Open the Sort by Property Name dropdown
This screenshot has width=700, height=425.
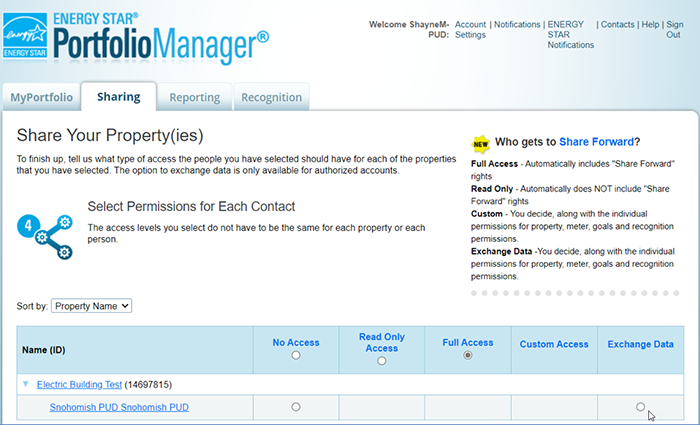(92, 306)
